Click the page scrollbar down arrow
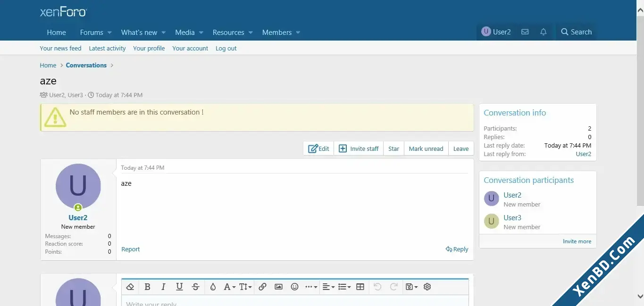The width and height of the screenshot is (644, 306). point(640,297)
